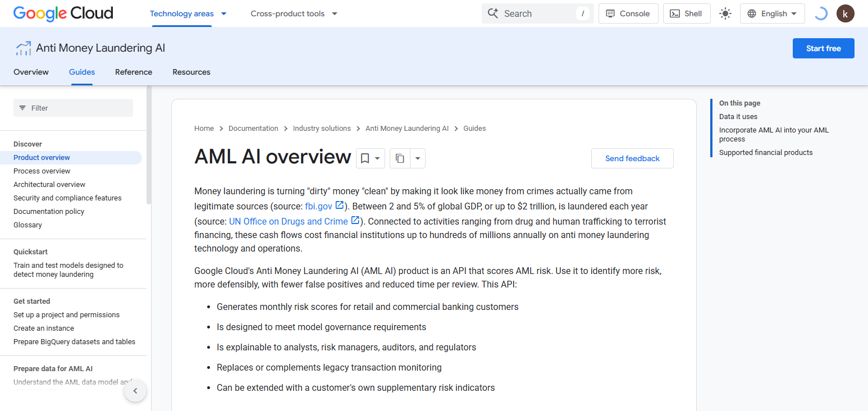Screen dimensions: 868x411
Task: Follow the UN Office on Drugs and Crime link
Action: pos(289,221)
